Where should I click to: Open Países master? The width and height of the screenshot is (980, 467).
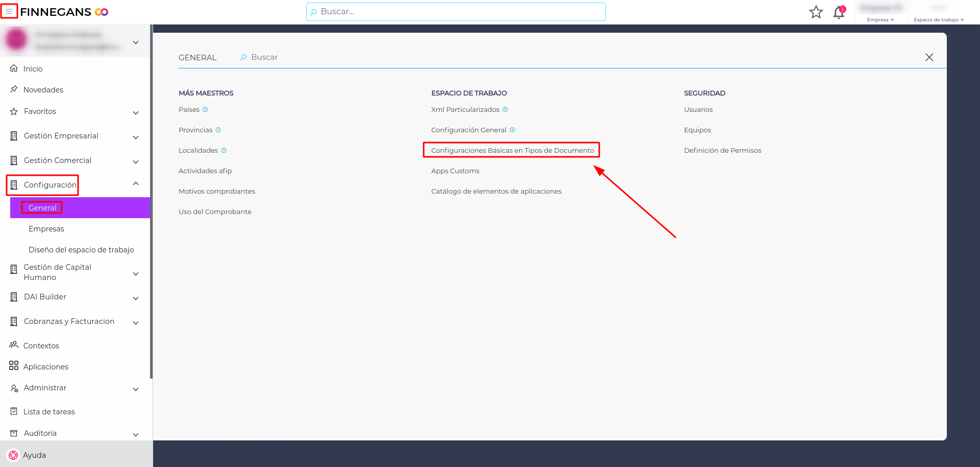pyautogui.click(x=189, y=109)
